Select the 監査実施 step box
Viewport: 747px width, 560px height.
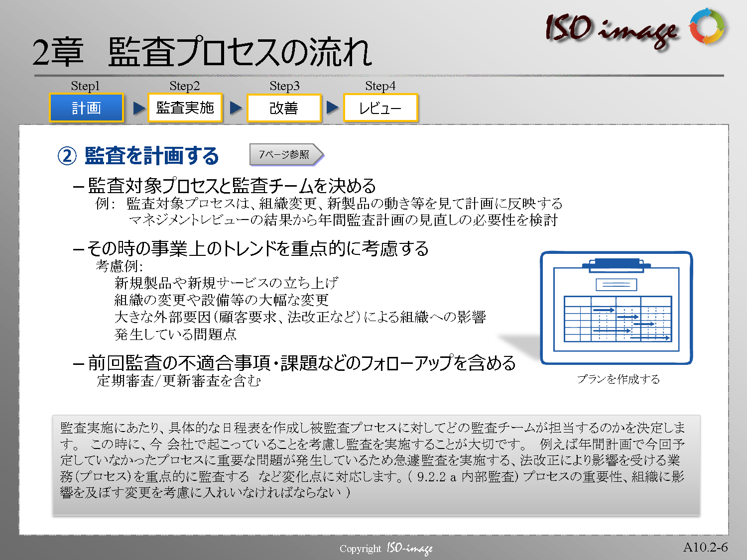pos(185,108)
